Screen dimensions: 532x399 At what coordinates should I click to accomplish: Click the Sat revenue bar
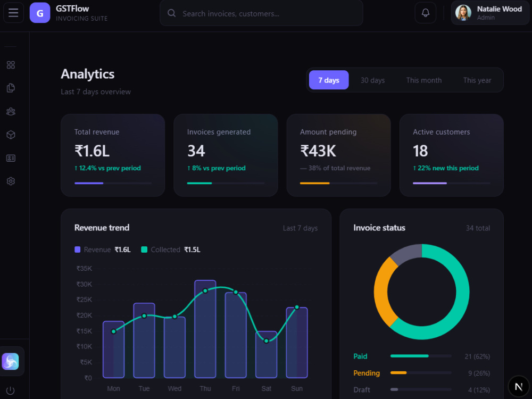267,354
